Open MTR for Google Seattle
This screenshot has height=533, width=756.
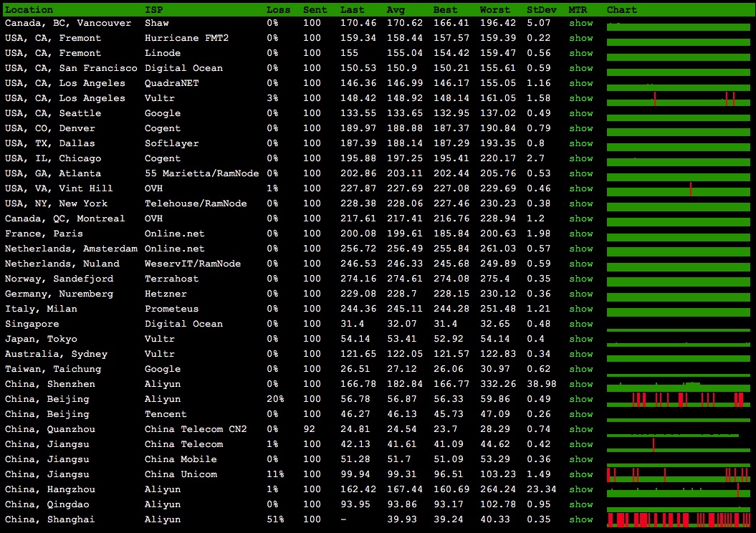(x=580, y=113)
